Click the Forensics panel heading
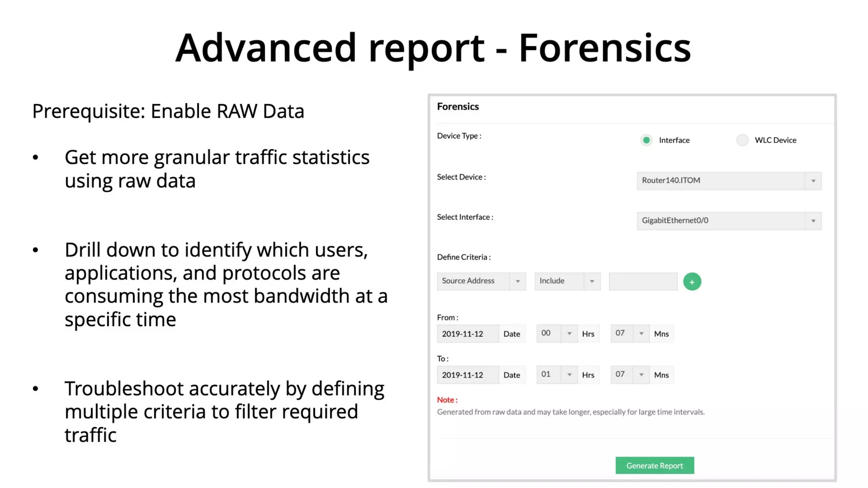The height and width of the screenshot is (488, 868). point(458,107)
